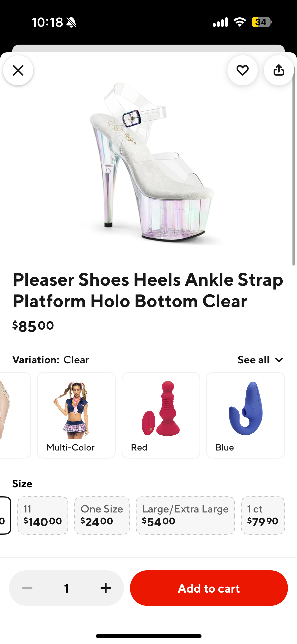Expand See all variations
The image size is (297, 644).
[x=260, y=360]
